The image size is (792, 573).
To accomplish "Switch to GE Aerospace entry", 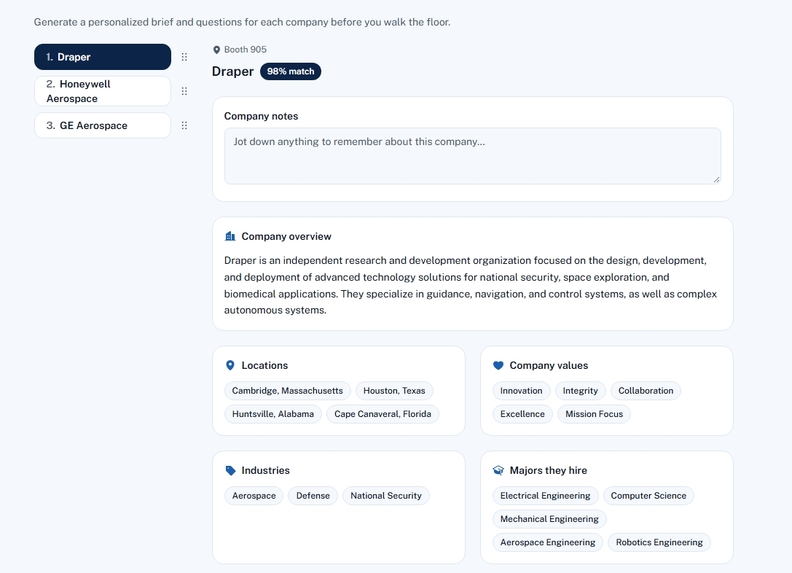I will (103, 125).
